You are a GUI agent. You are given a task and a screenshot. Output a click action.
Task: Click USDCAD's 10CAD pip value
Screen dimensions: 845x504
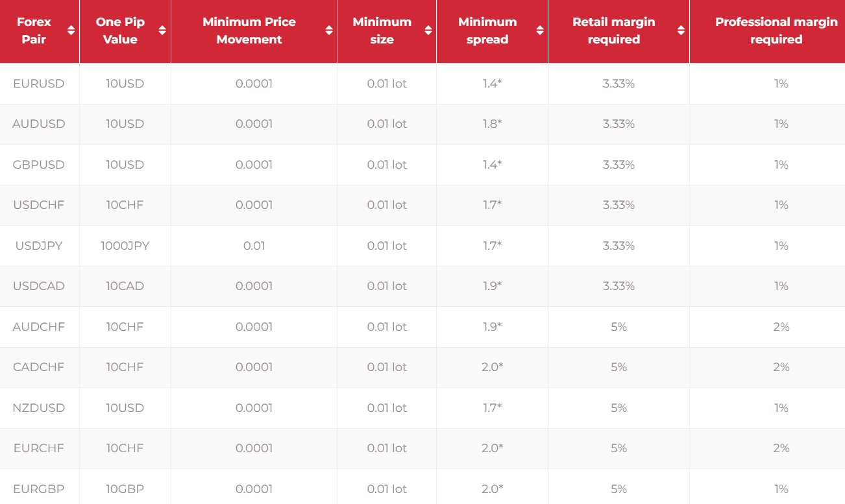[125, 286]
